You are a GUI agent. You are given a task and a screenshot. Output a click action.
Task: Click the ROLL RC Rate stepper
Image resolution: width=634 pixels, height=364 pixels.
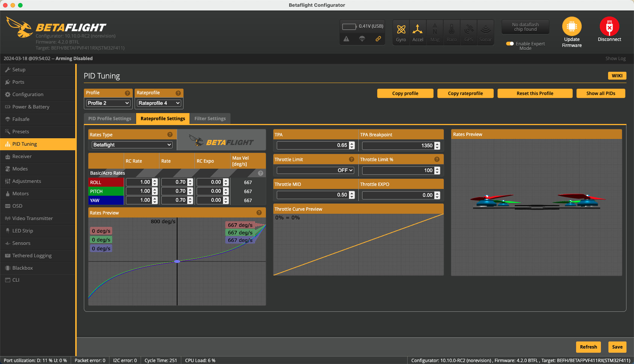[x=155, y=182]
